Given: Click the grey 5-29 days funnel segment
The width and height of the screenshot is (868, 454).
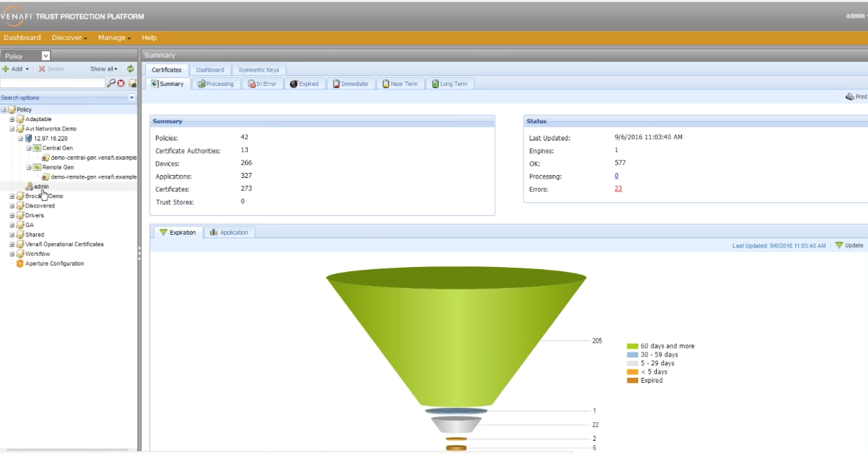Looking at the screenshot, I should pyautogui.click(x=456, y=425).
